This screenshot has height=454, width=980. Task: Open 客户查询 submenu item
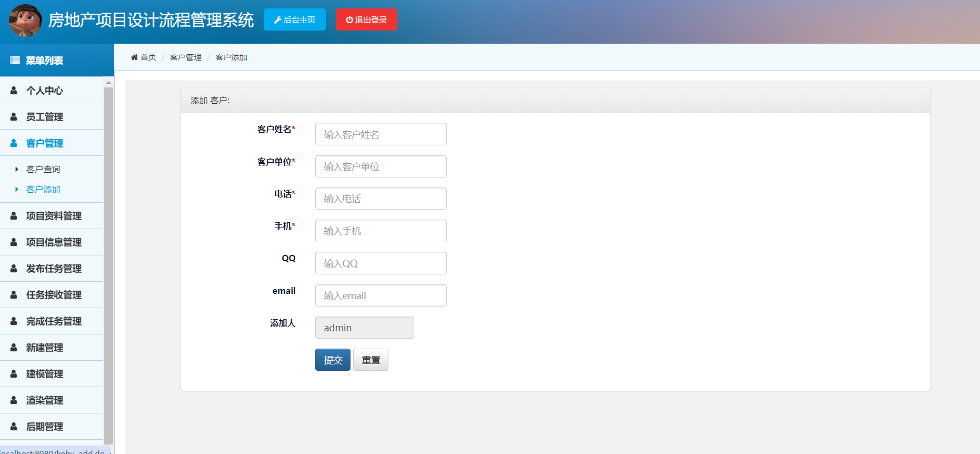coord(43,169)
